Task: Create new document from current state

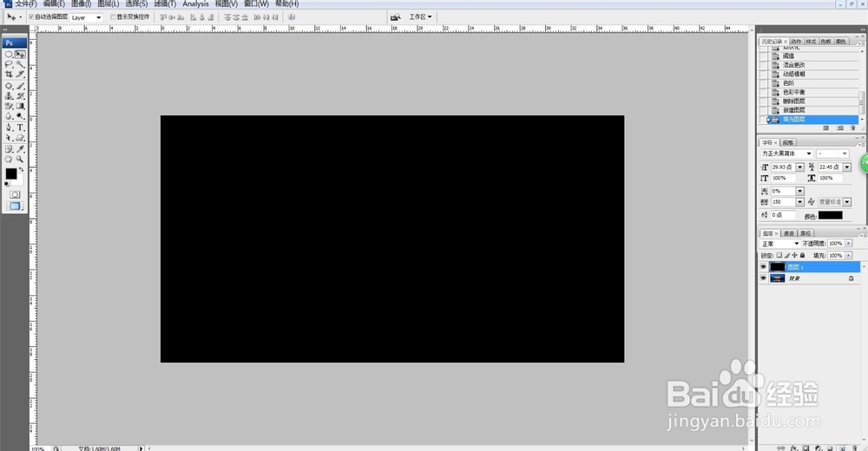Action: (x=826, y=127)
